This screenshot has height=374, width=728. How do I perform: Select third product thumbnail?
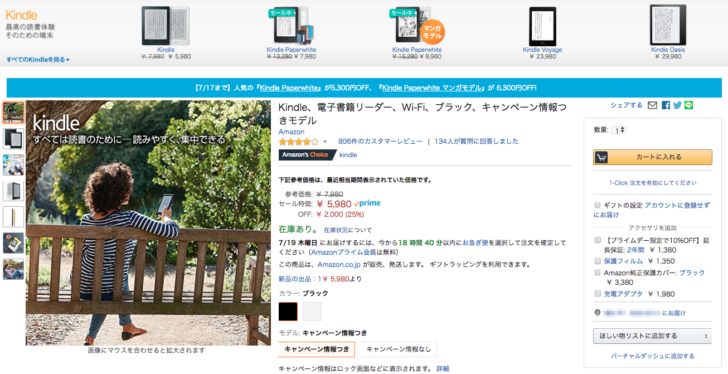coord(13,165)
